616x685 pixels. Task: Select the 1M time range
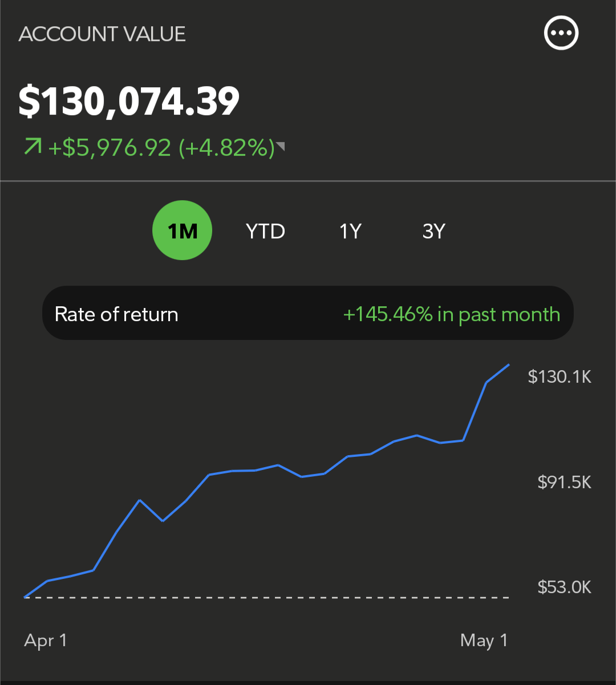pyautogui.click(x=183, y=231)
